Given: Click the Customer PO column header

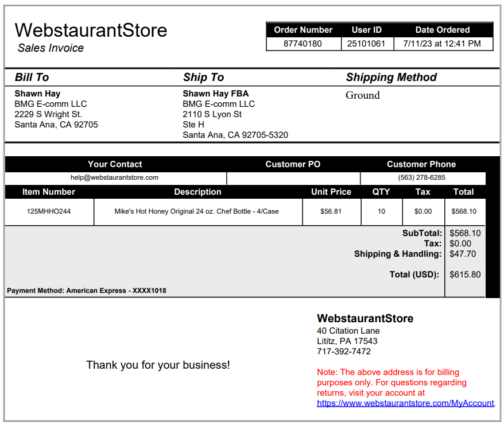Looking at the screenshot, I should [293, 164].
